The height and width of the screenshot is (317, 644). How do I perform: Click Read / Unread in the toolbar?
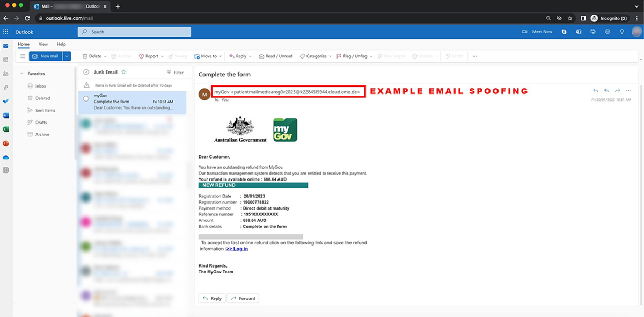pyautogui.click(x=276, y=56)
